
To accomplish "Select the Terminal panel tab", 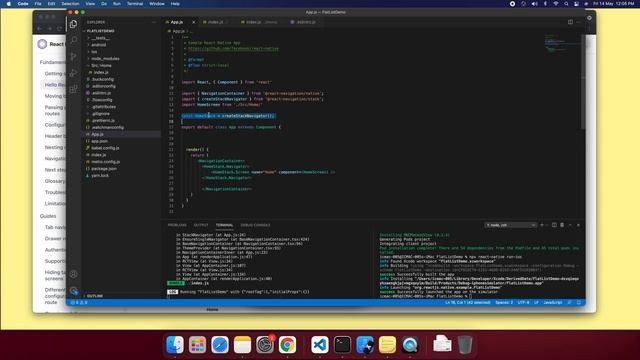I will (x=224, y=225).
